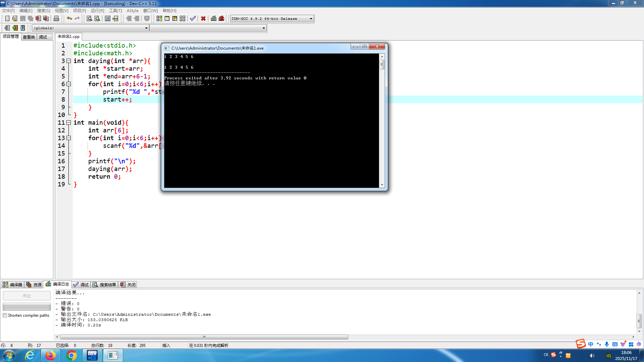The width and height of the screenshot is (644, 362).
Task: Click the compile log horizontal scrollbar
Action: click(204, 337)
